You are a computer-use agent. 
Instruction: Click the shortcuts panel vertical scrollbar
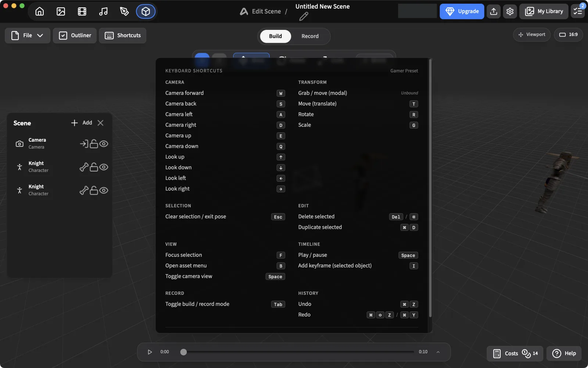pyautogui.click(x=430, y=188)
